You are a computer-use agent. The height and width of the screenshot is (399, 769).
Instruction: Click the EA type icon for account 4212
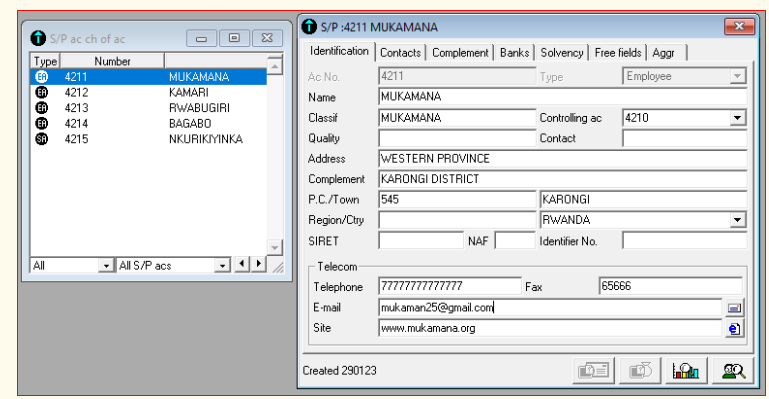click(x=42, y=92)
